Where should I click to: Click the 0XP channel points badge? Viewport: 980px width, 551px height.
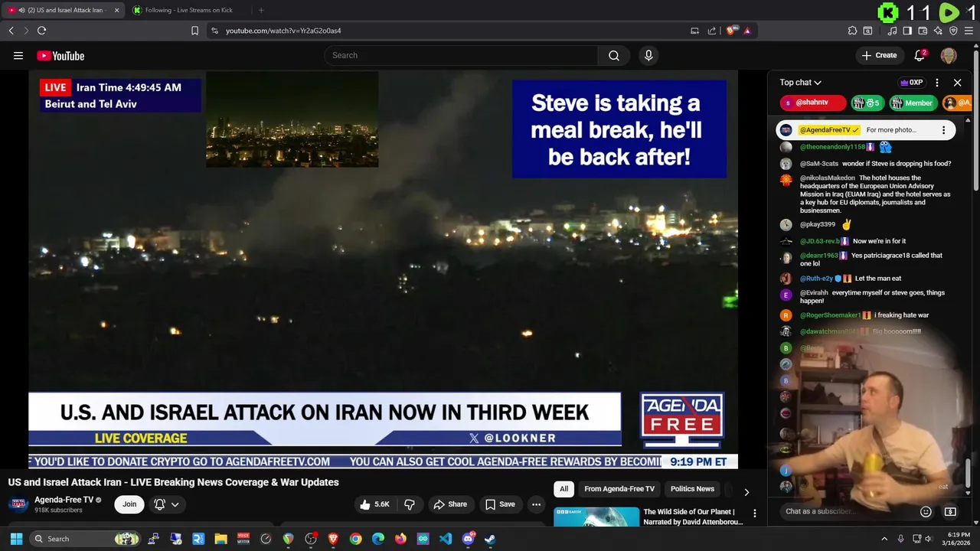pyautogui.click(x=911, y=83)
